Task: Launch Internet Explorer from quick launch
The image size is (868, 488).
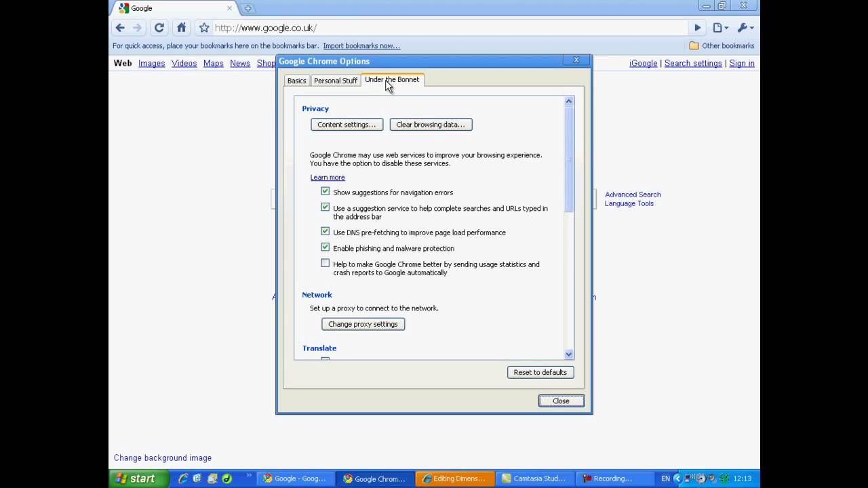Action: [182, 479]
